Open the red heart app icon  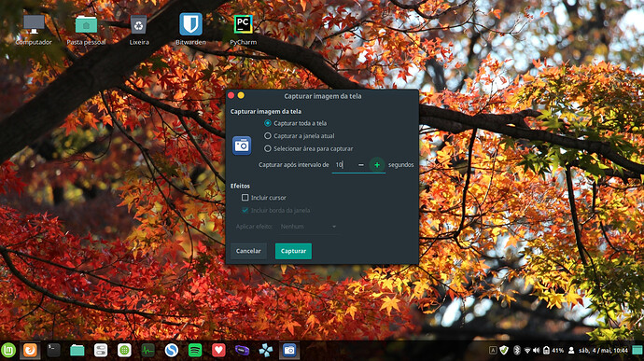[x=218, y=351]
